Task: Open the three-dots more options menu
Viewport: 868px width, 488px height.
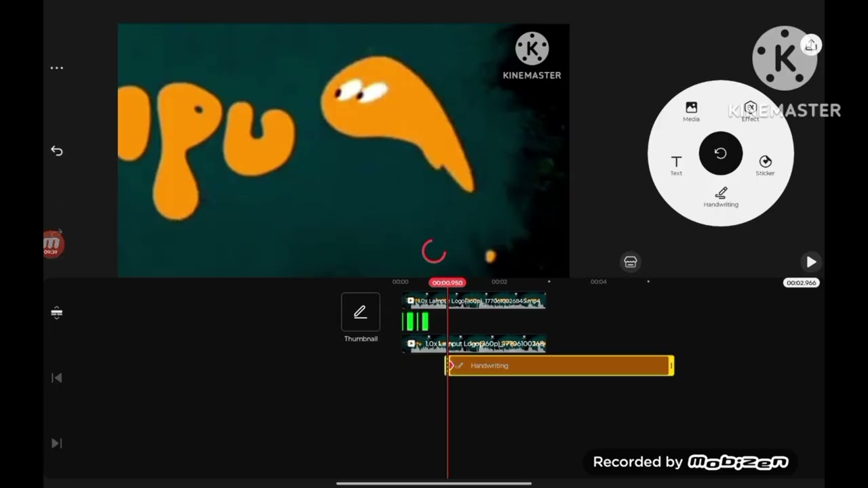Action: click(x=57, y=68)
